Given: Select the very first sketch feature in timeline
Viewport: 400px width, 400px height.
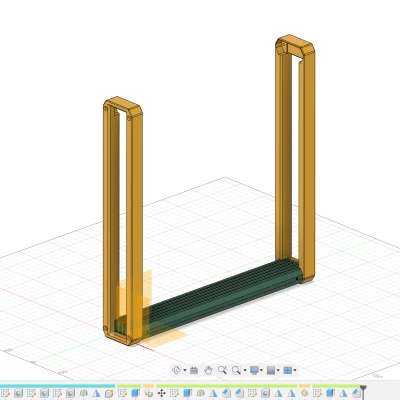Looking at the screenshot, I should click(x=5, y=394).
